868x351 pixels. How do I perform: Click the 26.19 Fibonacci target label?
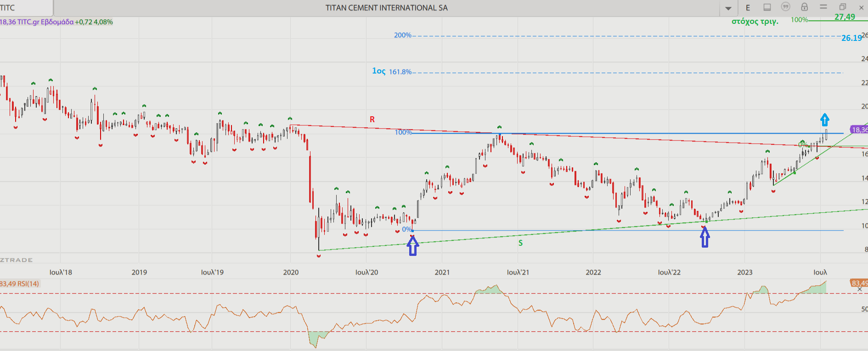[x=851, y=38]
